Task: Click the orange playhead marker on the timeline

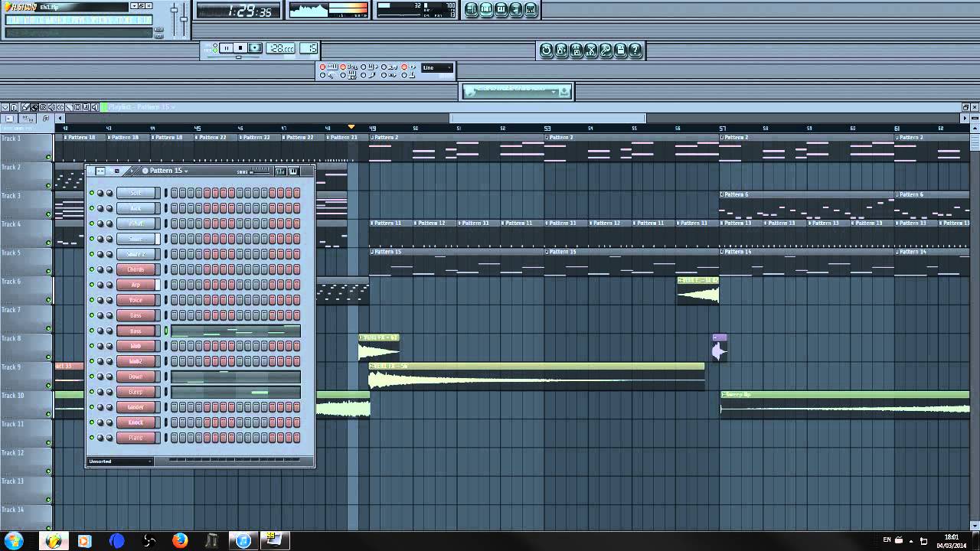Action: point(351,126)
